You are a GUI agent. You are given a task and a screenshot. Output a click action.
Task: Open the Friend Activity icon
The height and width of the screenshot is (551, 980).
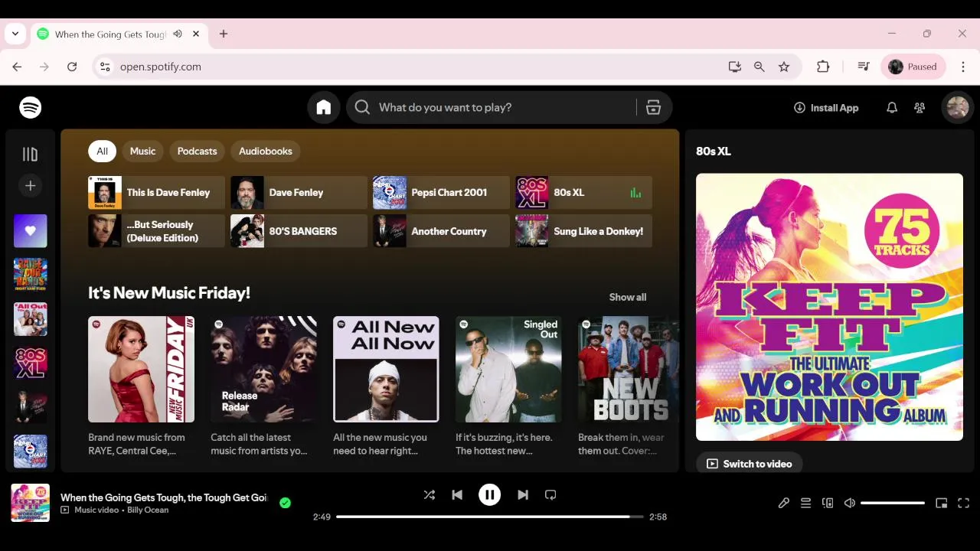pos(920,108)
